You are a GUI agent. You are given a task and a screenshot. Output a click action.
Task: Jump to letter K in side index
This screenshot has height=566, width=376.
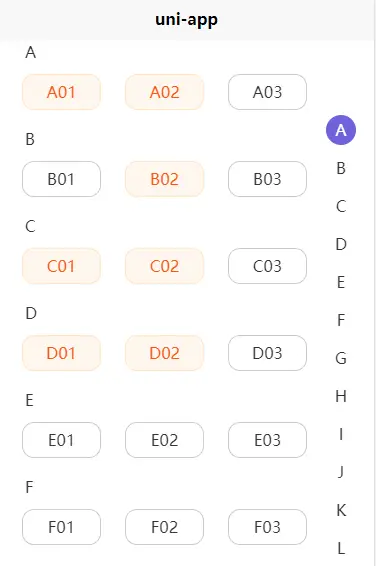tap(341, 510)
